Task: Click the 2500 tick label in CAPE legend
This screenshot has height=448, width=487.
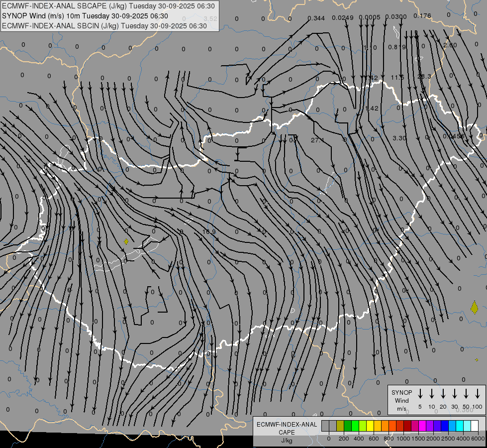Action: point(448,439)
